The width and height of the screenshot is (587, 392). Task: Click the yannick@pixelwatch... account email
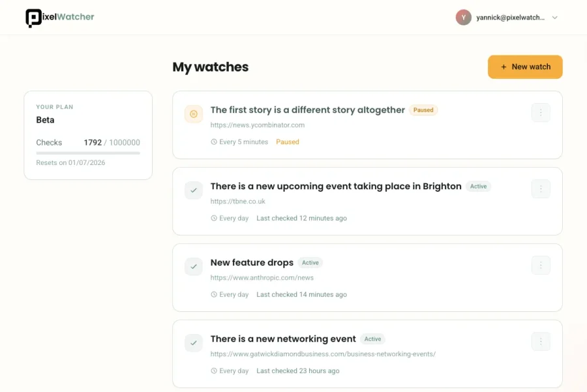coord(510,18)
